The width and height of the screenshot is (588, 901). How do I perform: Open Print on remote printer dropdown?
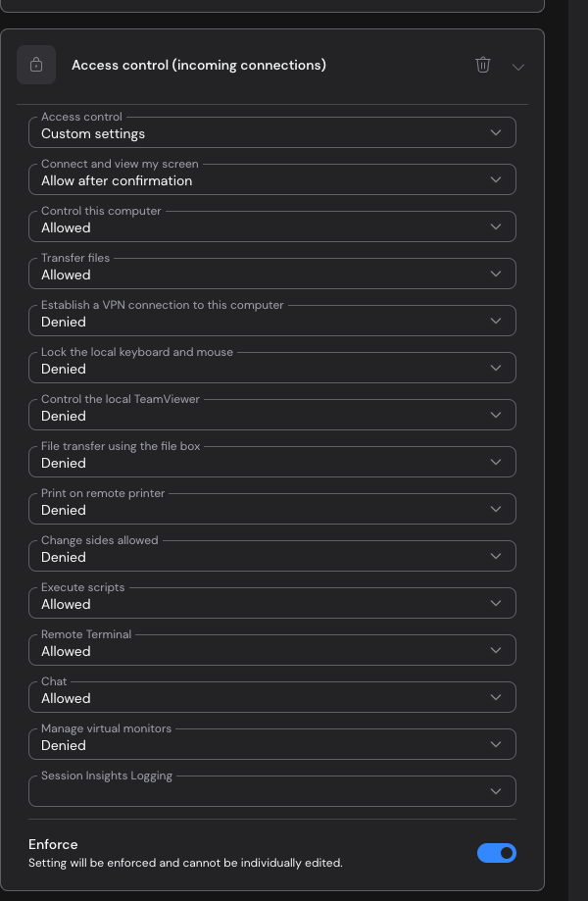[272, 510]
